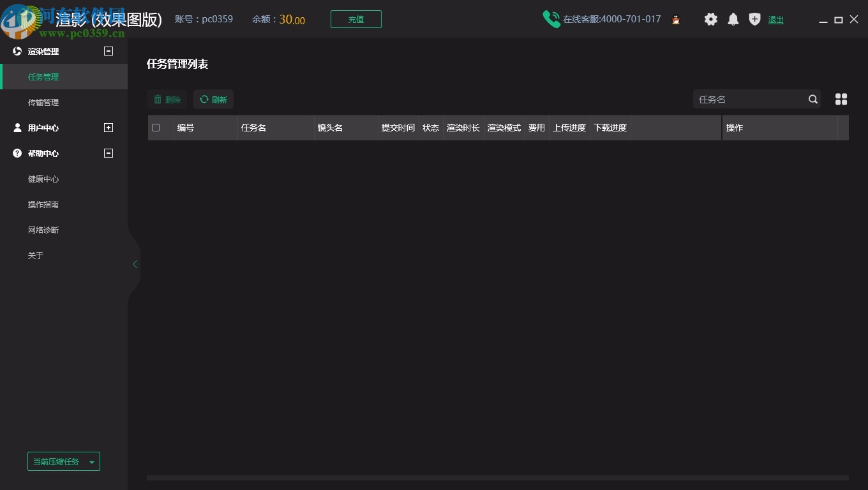Open QQ customer service via penguin icon

click(675, 19)
